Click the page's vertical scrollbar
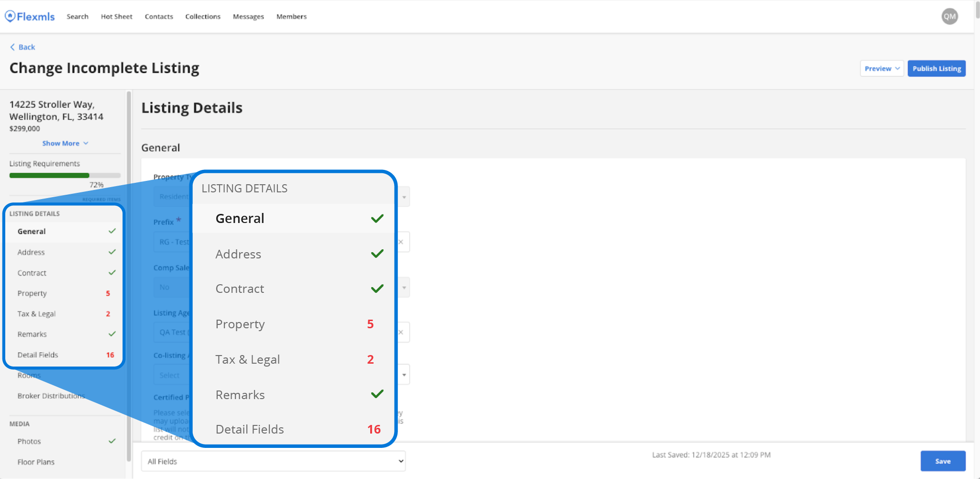The width and height of the screenshot is (980, 479). click(977, 10)
